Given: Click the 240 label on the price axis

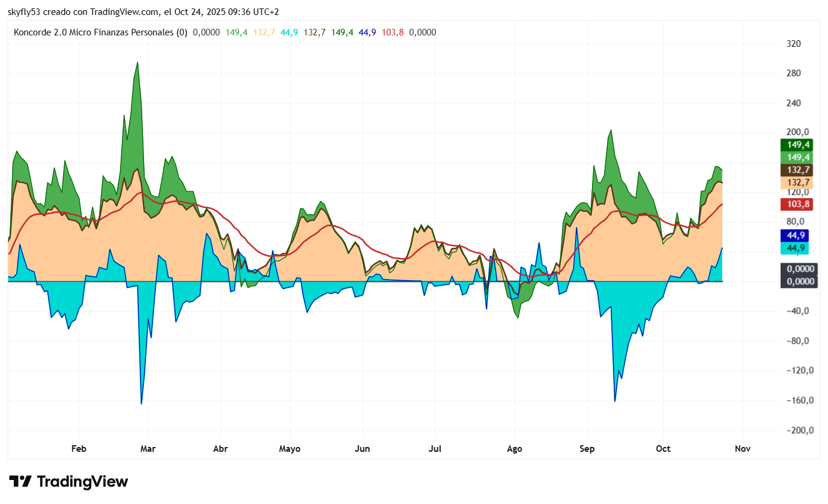Looking at the screenshot, I should [x=794, y=103].
